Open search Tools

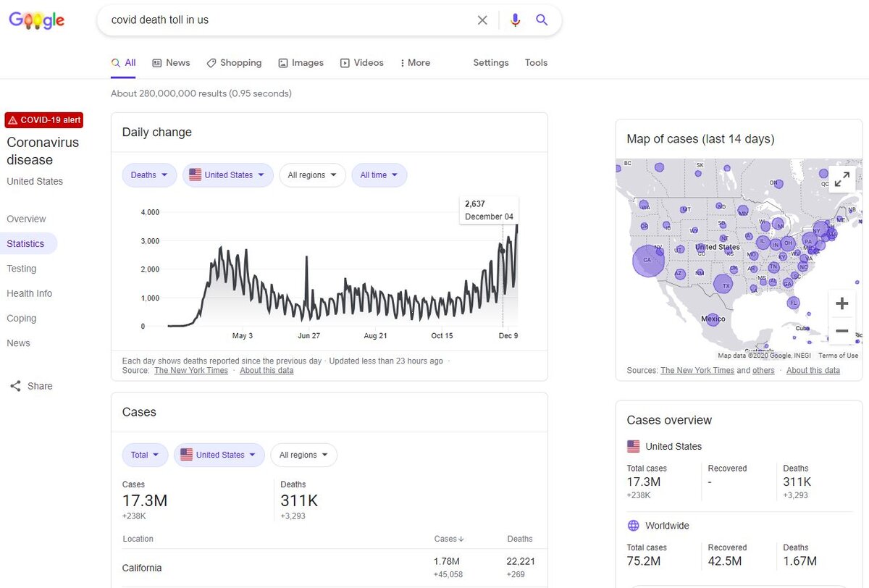(536, 63)
